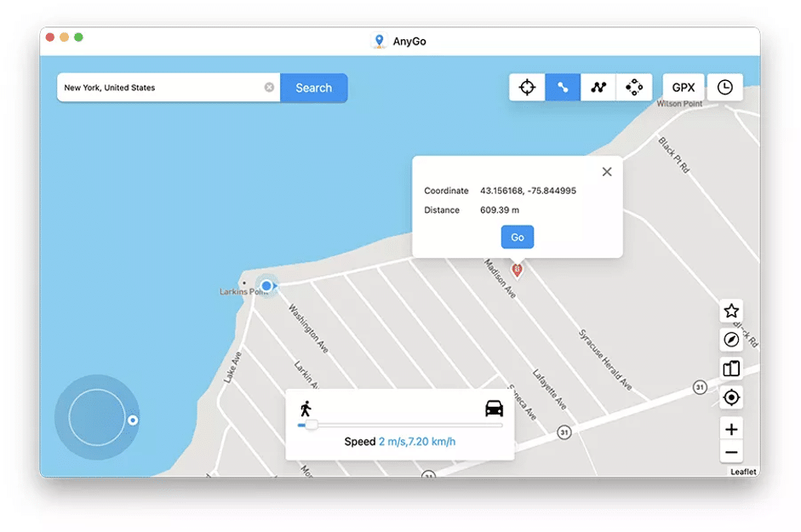Select the walking speed icon
Viewport: 801px width, 532px height.
tap(306, 408)
